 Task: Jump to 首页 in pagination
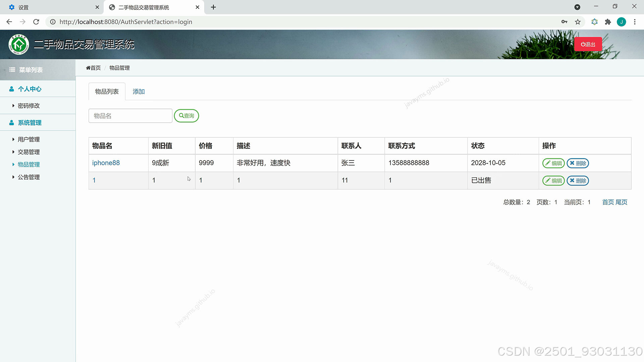tap(608, 202)
